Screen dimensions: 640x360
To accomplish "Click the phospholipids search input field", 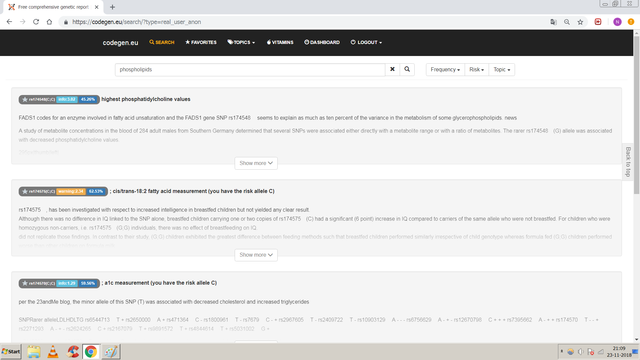I will [x=250, y=69].
